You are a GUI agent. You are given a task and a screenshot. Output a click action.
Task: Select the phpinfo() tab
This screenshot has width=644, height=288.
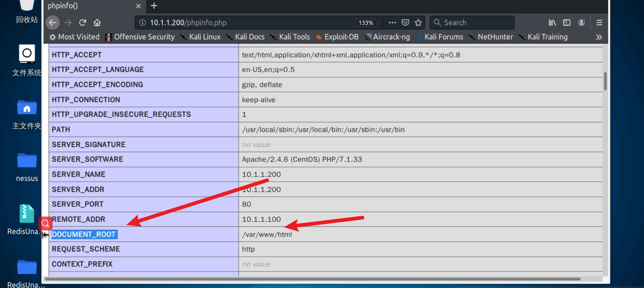pos(94,6)
